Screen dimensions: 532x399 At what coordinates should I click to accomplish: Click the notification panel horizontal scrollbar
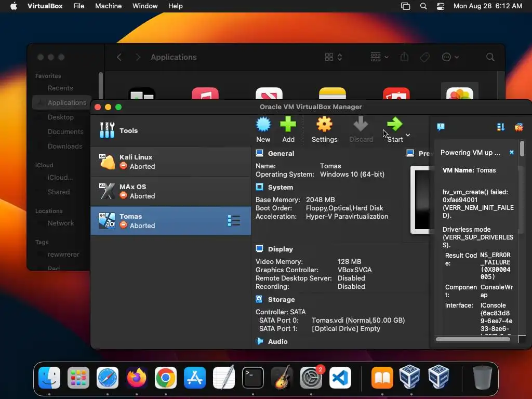473,339
